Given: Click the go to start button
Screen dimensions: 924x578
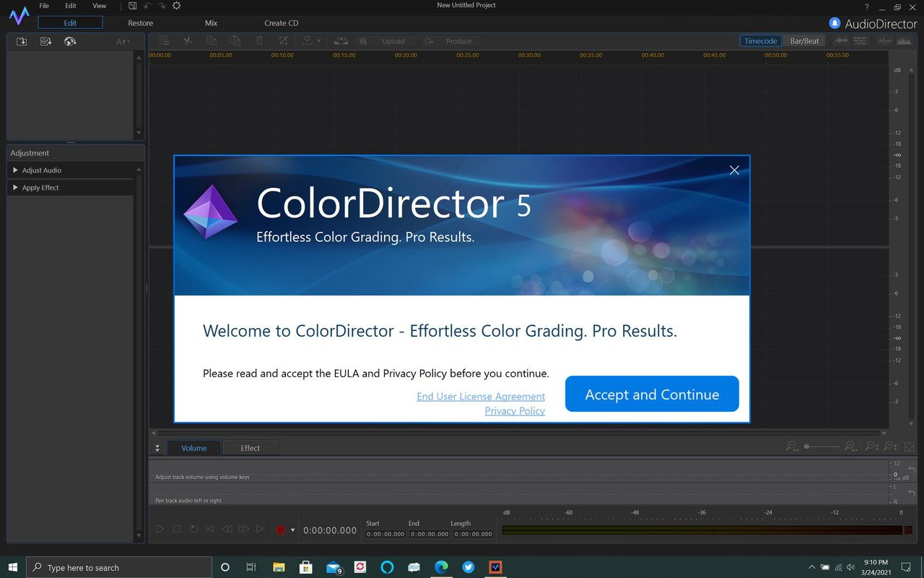Looking at the screenshot, I should click(210, 530).
